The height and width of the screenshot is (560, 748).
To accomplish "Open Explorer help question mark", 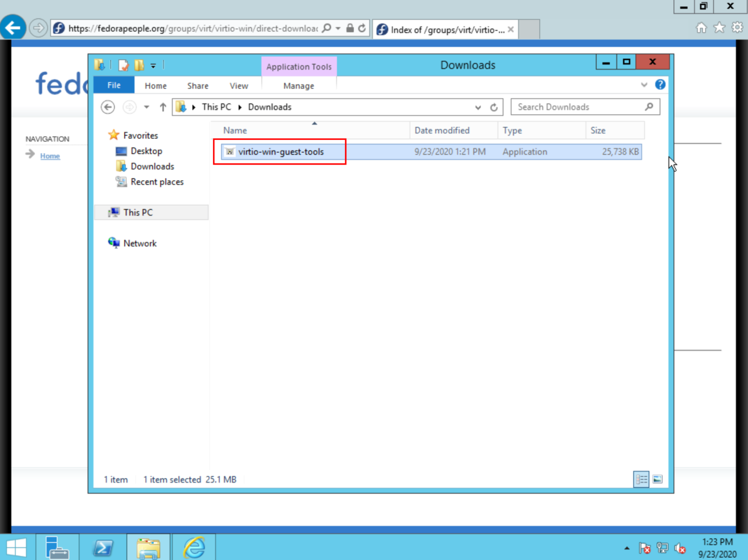I will click(660, 84).
